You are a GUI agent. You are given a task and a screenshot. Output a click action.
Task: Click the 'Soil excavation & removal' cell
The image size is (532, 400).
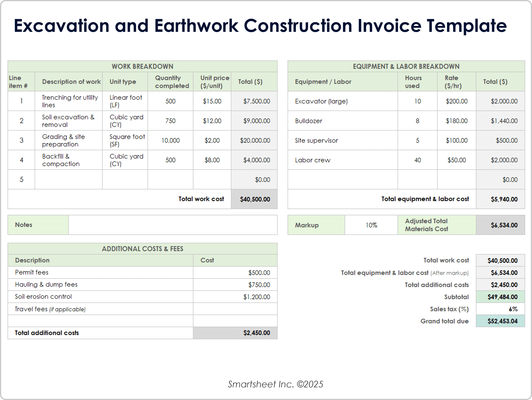(68, 121)
